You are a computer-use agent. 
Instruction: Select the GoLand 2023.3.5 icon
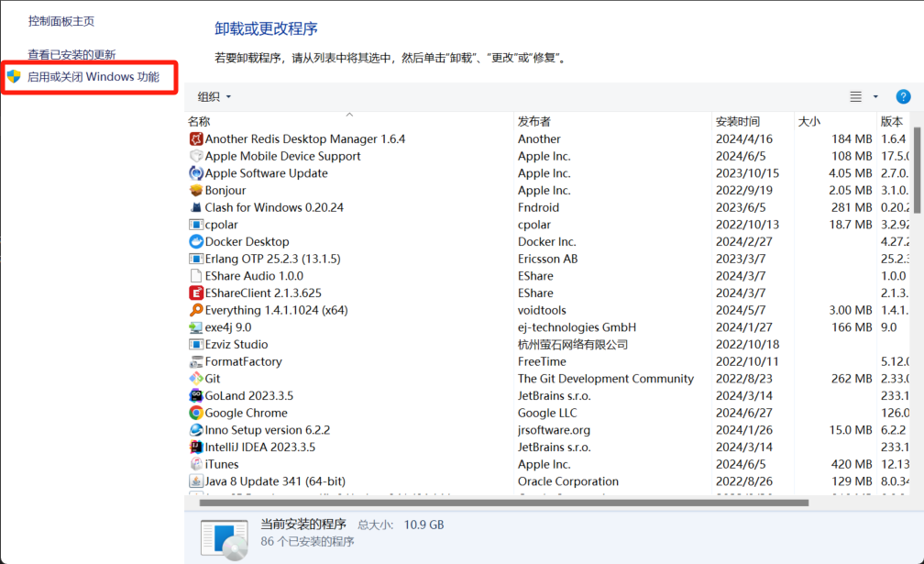coord(195,396)
